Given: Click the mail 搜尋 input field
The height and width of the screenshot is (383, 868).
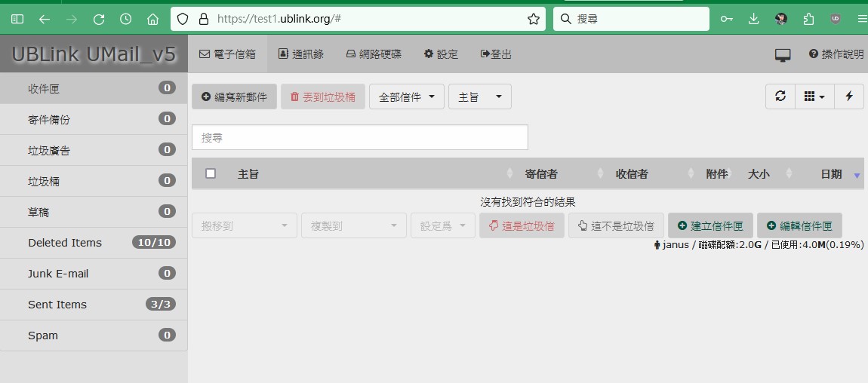Looking at the screenshot, I should pyautogui.click(x=359, y=138).
